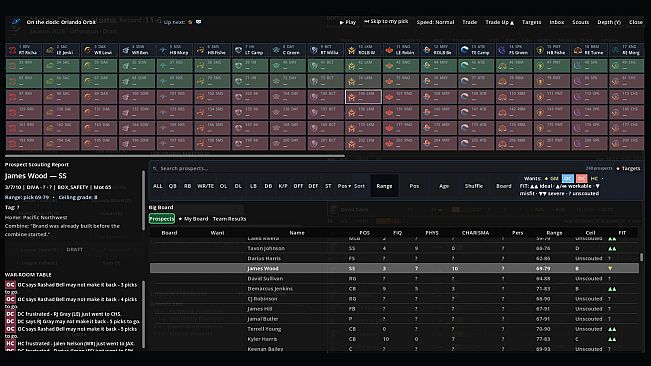The image size is (651, 366).
Task: Click the Orlando Orbit team logo
Action: pyautogui.click(x=16, y=23)
